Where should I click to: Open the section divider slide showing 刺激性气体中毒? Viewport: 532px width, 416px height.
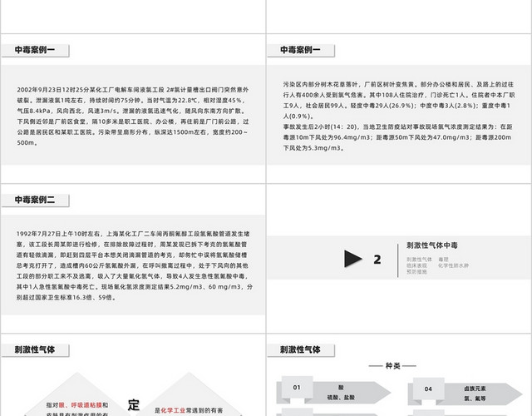(399, 259)
